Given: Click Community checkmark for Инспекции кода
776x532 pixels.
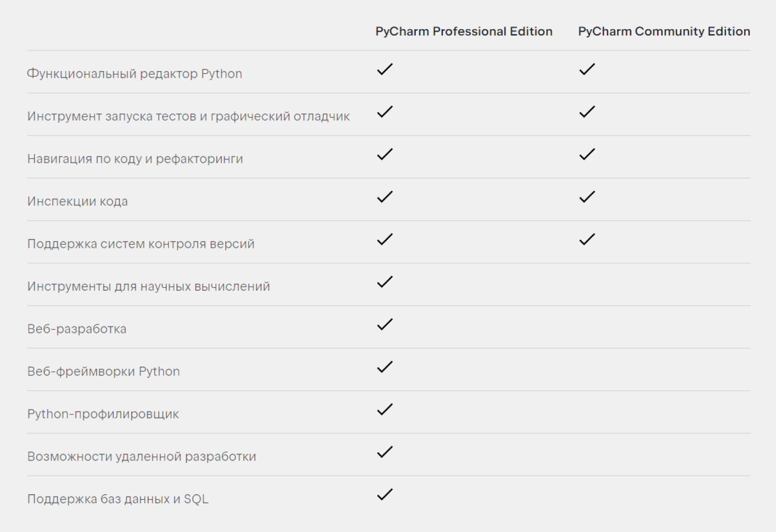Looking at the screenshot, I should coord(587,197).
